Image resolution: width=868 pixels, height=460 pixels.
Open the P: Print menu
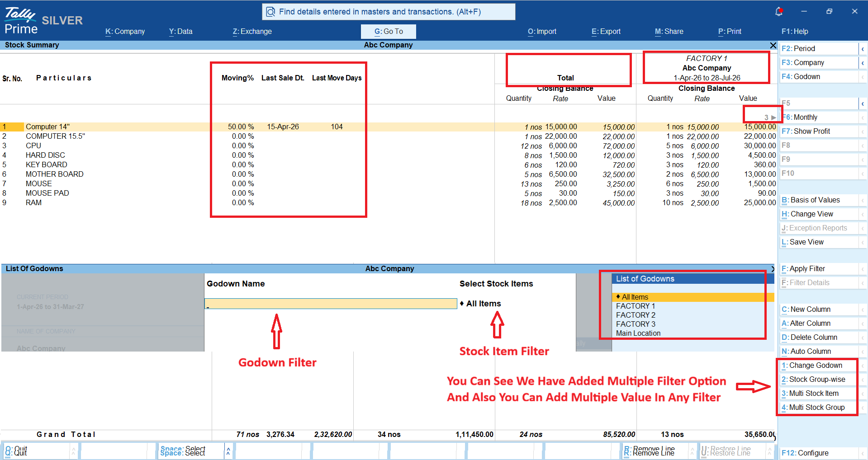point(730,32)
